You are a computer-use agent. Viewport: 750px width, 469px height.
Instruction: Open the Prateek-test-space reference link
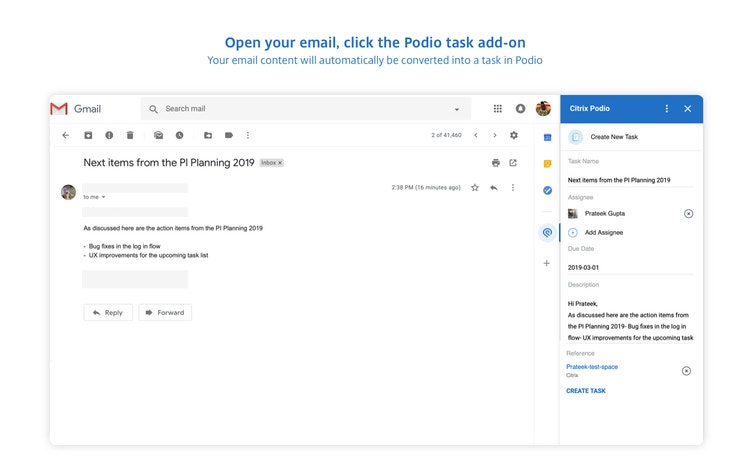[x=592, y=367]
